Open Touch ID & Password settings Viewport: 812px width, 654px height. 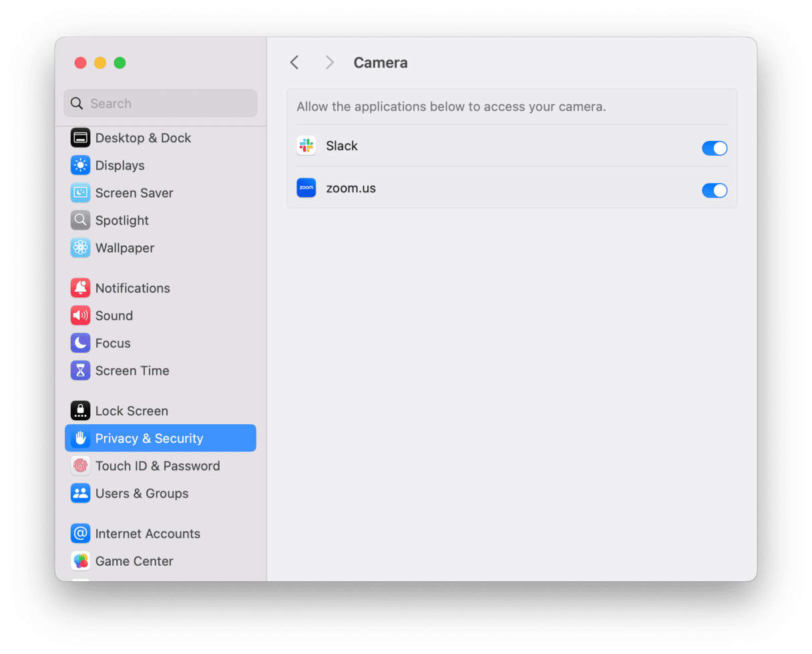160,466
